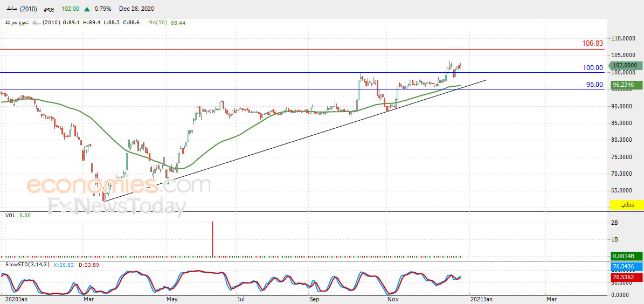Click the tall red volume spike bar
The width and height of the screenshot is (644, 304).
pyautogui.click(x=213, y=239)
